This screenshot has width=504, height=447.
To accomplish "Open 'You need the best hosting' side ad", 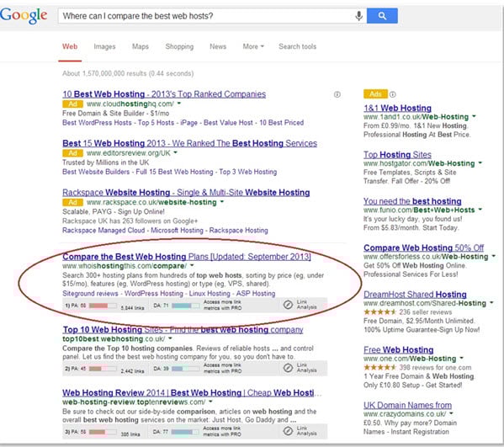I will [x=412, y=201].
